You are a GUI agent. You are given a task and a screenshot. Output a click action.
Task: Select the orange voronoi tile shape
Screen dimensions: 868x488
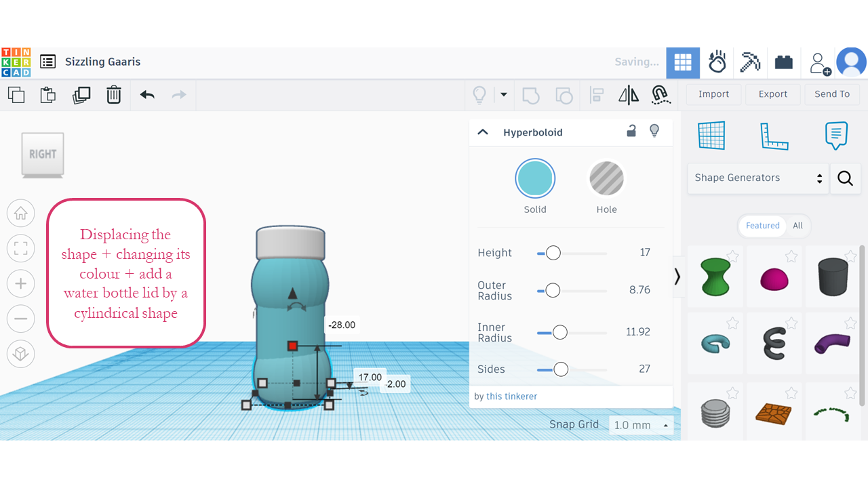click(x=774, y=413)
